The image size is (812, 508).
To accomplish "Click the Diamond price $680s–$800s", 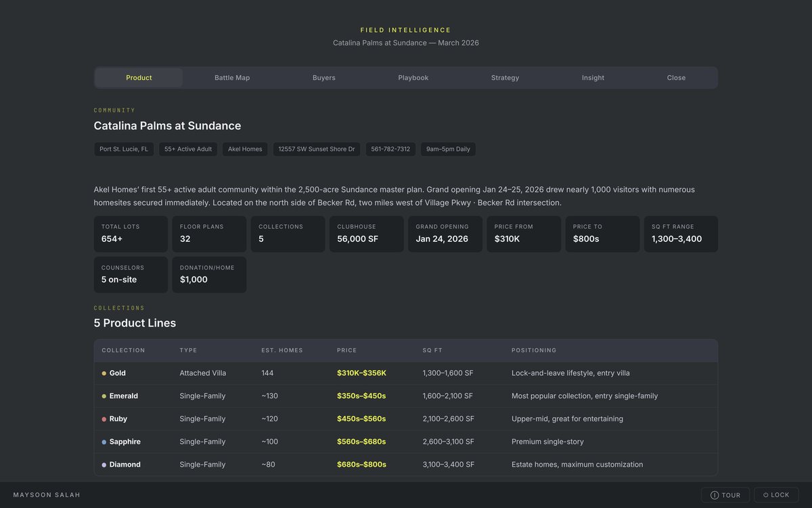I will pos(361,465).
